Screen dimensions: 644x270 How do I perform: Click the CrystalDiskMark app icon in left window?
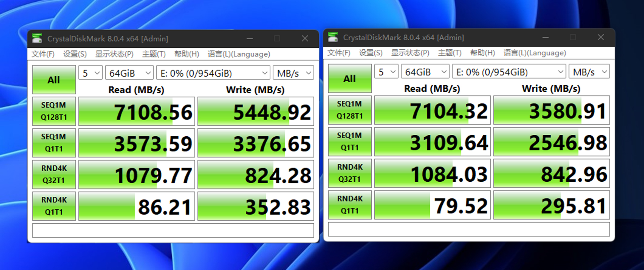(37, 39)
